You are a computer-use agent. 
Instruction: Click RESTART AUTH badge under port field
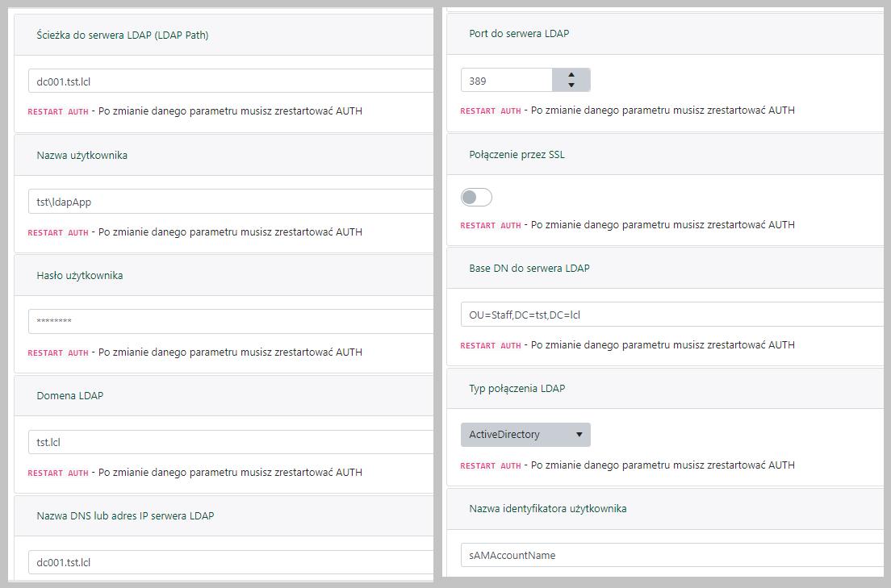pos(491,111)
